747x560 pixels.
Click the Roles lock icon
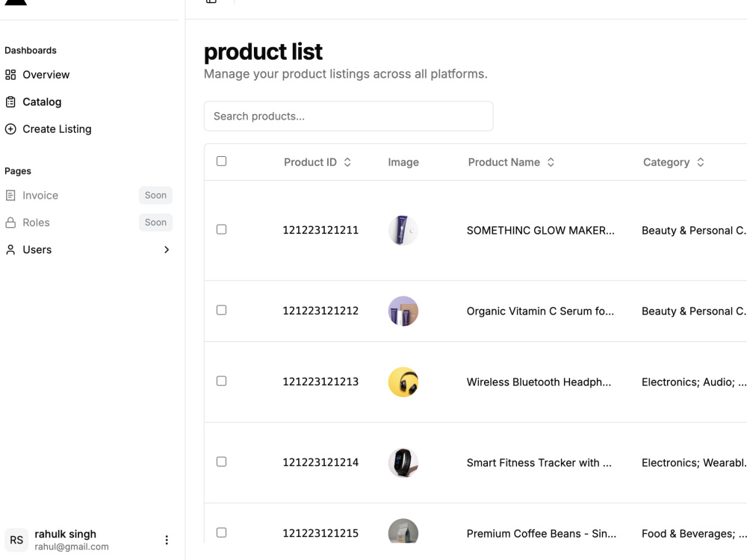10,223
